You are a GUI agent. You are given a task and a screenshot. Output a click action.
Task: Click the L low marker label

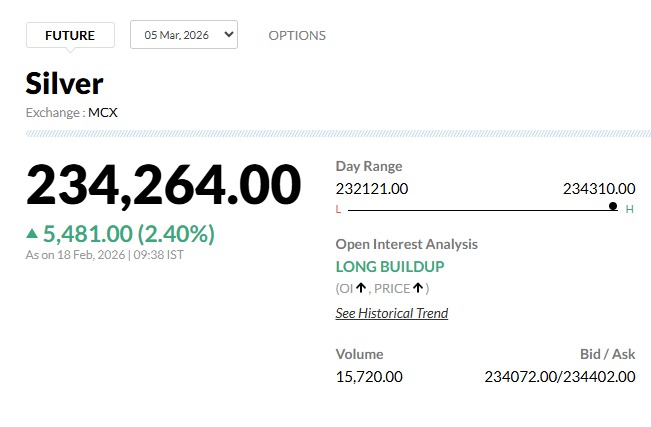point(338,209)
